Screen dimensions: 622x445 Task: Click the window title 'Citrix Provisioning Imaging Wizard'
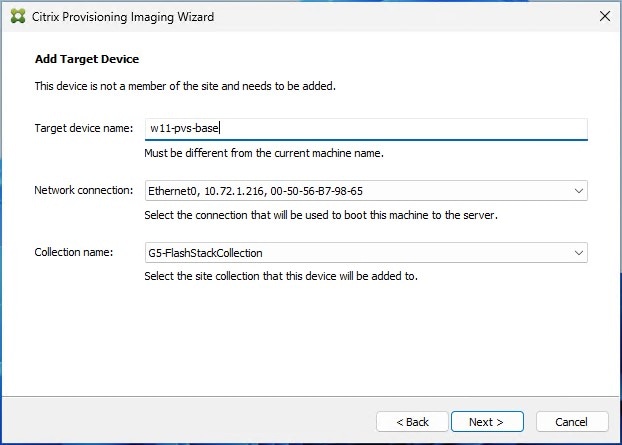coord(123,17)
